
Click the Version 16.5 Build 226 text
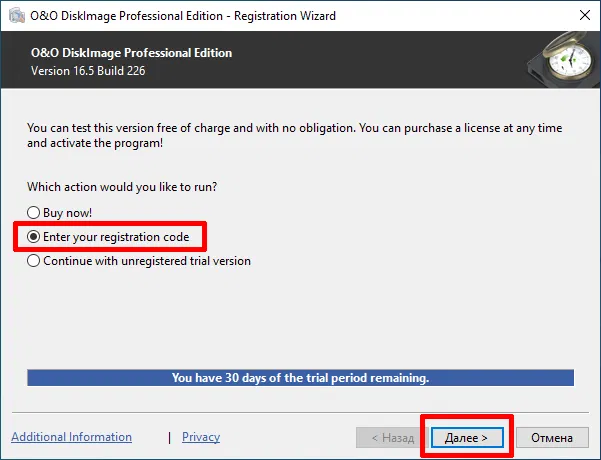[88, 71]
